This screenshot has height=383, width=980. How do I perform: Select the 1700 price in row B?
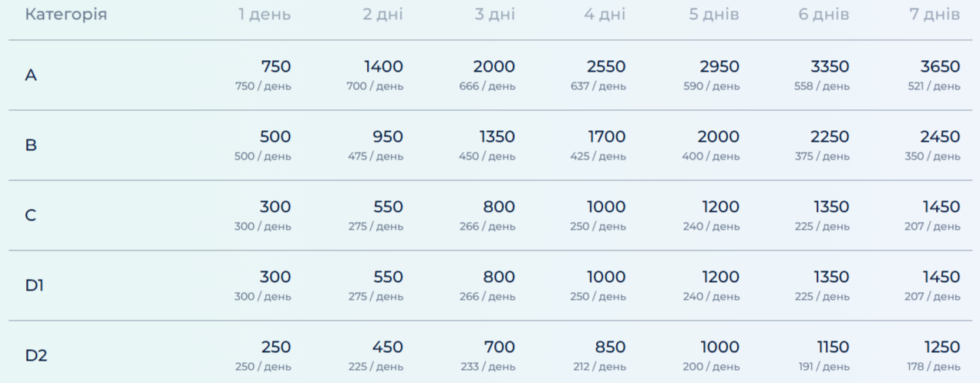(x=606, y=137)
